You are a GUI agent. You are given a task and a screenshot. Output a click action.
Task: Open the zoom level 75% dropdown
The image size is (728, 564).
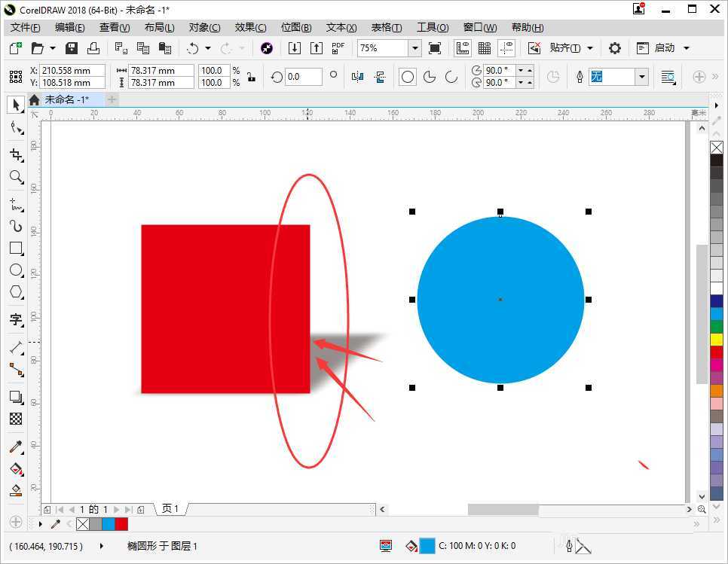coord(414,48)
